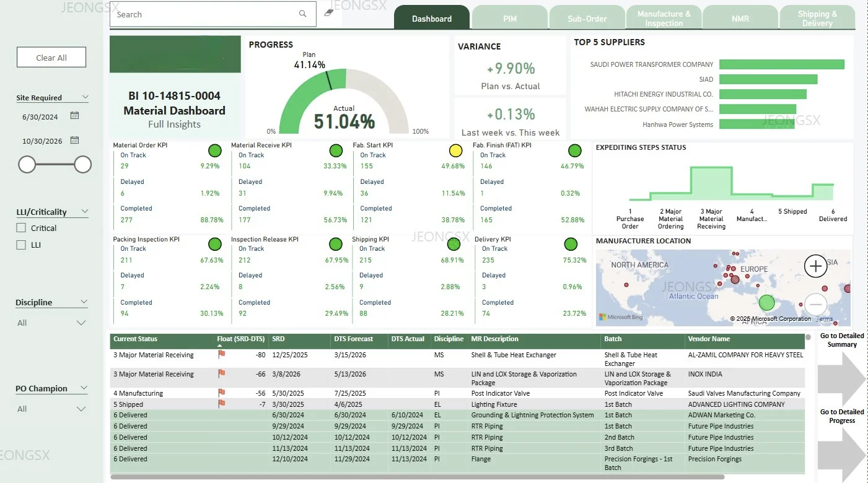Click Material Receive KPI green status indicator

pos(336,150)
